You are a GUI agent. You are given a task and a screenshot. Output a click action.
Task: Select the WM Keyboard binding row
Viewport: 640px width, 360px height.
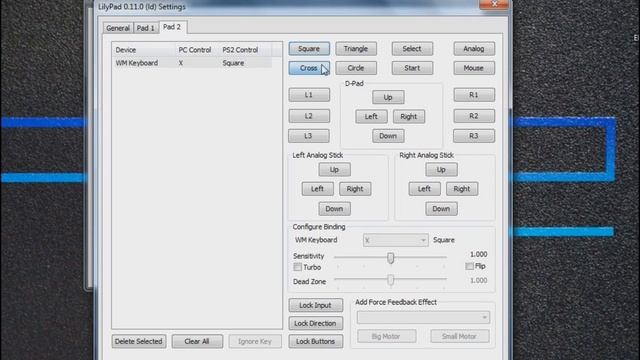[192, 63]
